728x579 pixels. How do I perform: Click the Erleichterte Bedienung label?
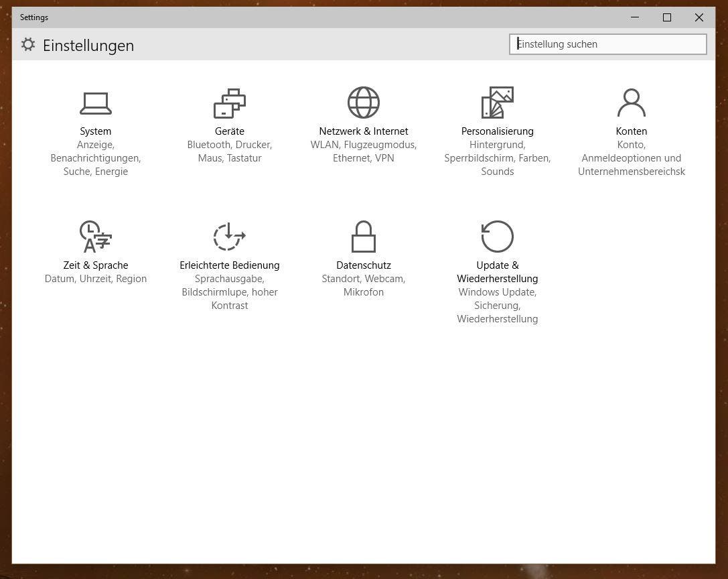coord(229,265)
